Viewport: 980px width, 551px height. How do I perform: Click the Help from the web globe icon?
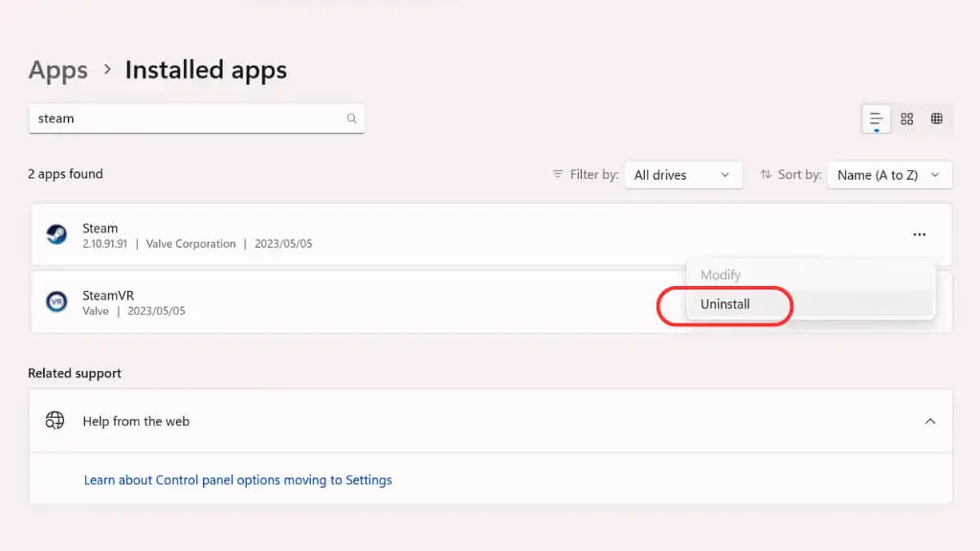(55, 421)
